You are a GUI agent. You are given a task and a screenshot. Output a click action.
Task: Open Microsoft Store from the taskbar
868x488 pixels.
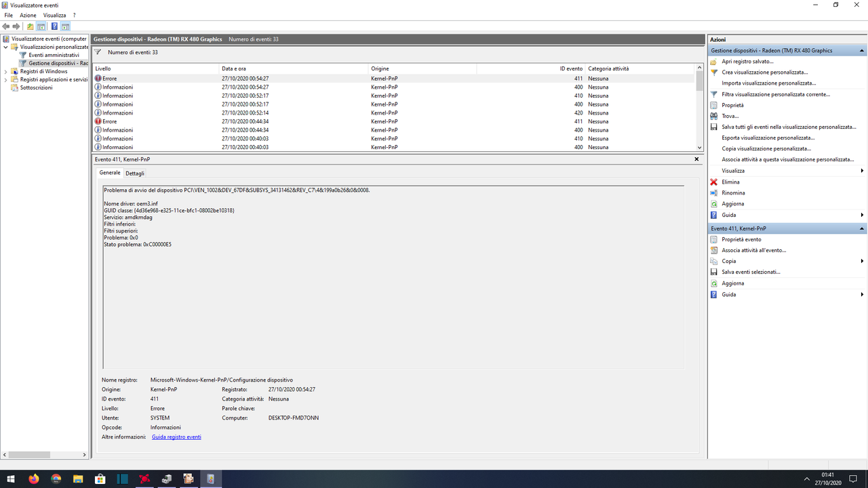click(100, 479)
